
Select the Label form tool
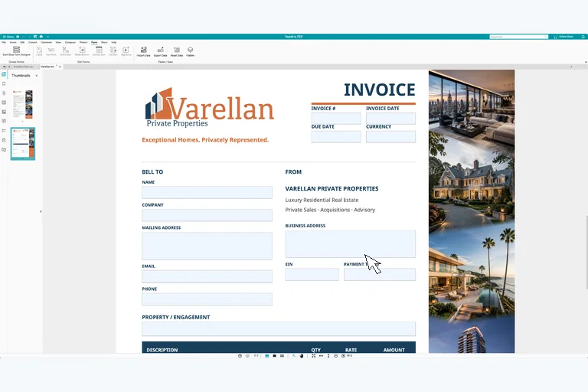click(x=39, y=51)
